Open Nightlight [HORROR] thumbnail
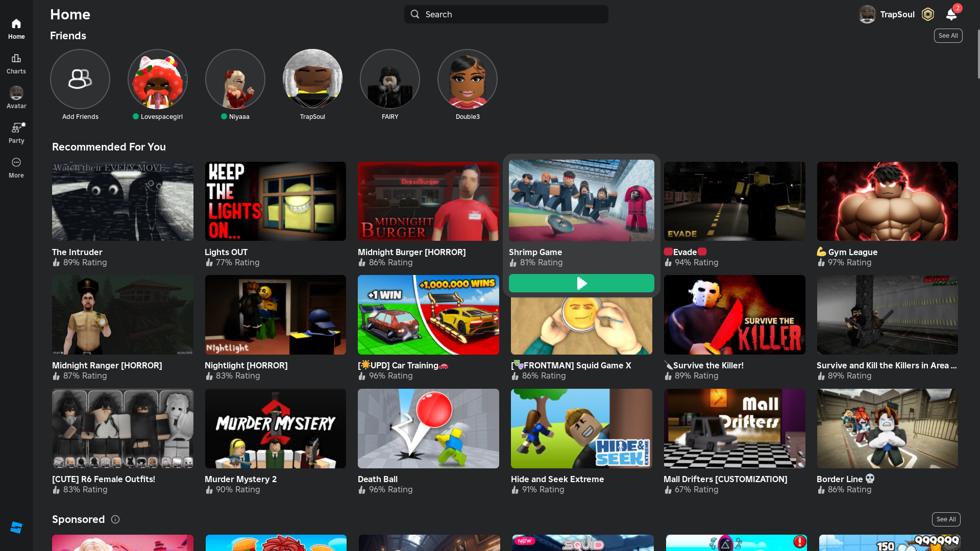 pyautogui.click(x=276, y=315)
